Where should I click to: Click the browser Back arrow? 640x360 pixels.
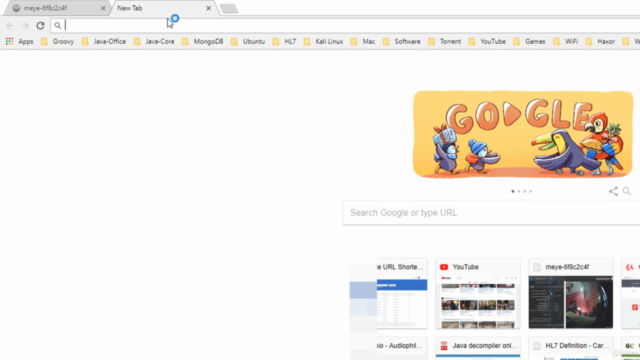[x=10, y=25]
